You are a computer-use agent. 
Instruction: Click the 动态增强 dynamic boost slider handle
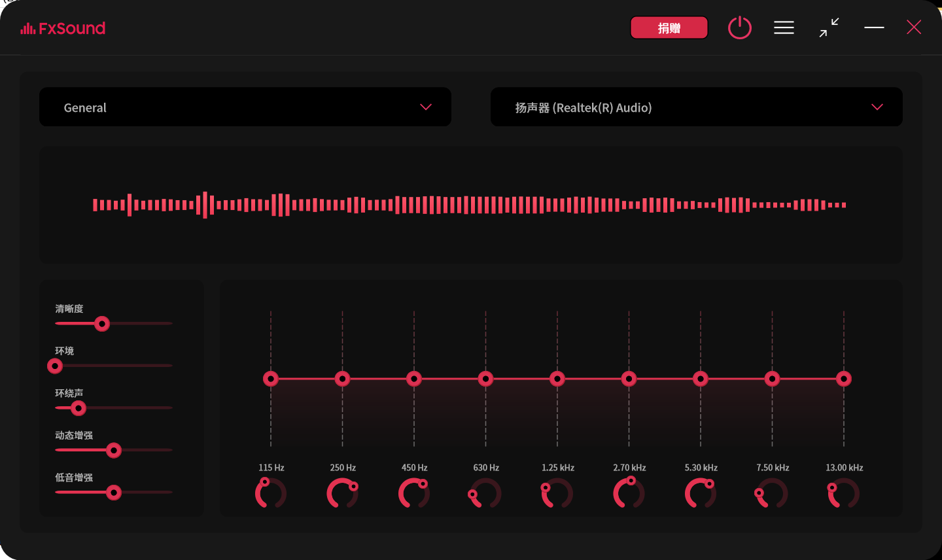pyautogui.click(x=114, y=450)
